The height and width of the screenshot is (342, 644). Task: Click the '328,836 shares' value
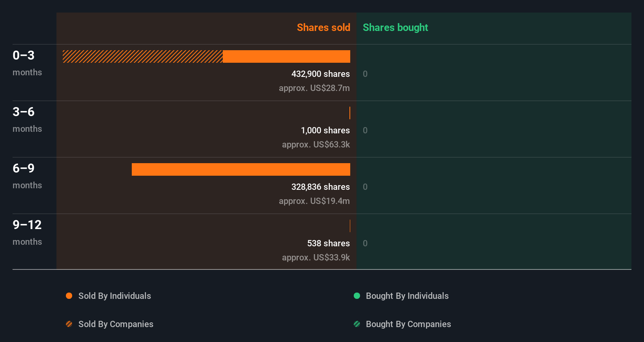point(320,187)
